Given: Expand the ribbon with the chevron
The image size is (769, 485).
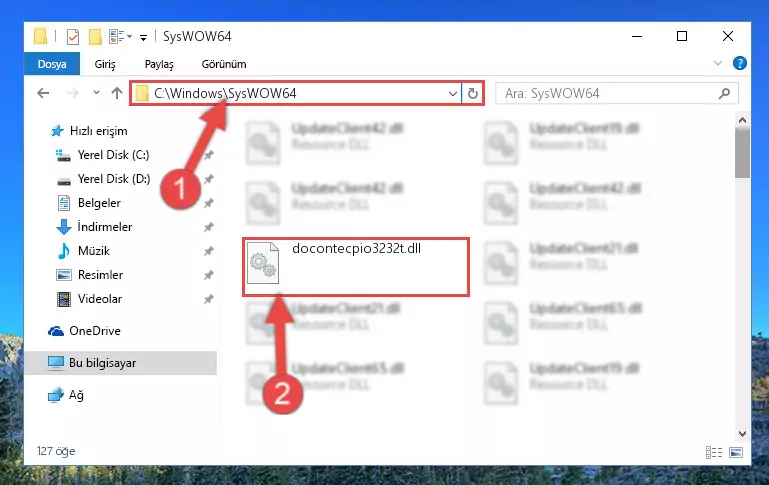Looking at the screenshot, I should (x=718, y=63).
